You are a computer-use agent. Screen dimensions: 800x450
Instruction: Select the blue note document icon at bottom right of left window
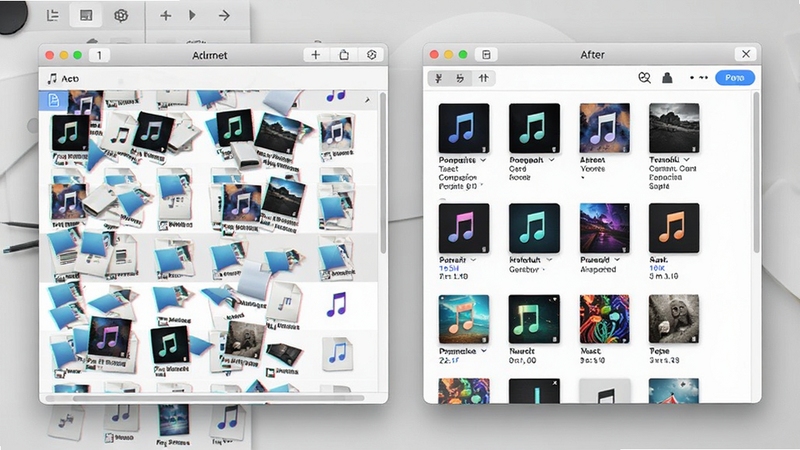point(337,354)
